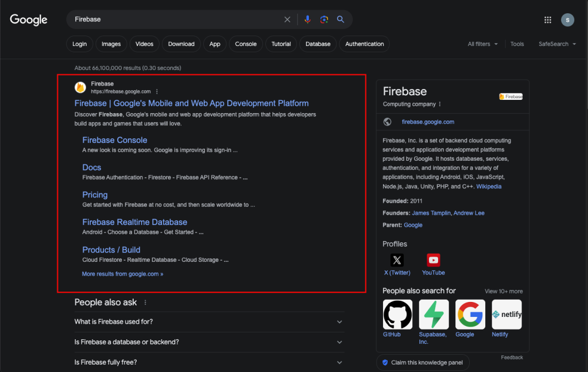Open the All filters dropdown
The image size is (588, 372).
[x=482, y=44]
